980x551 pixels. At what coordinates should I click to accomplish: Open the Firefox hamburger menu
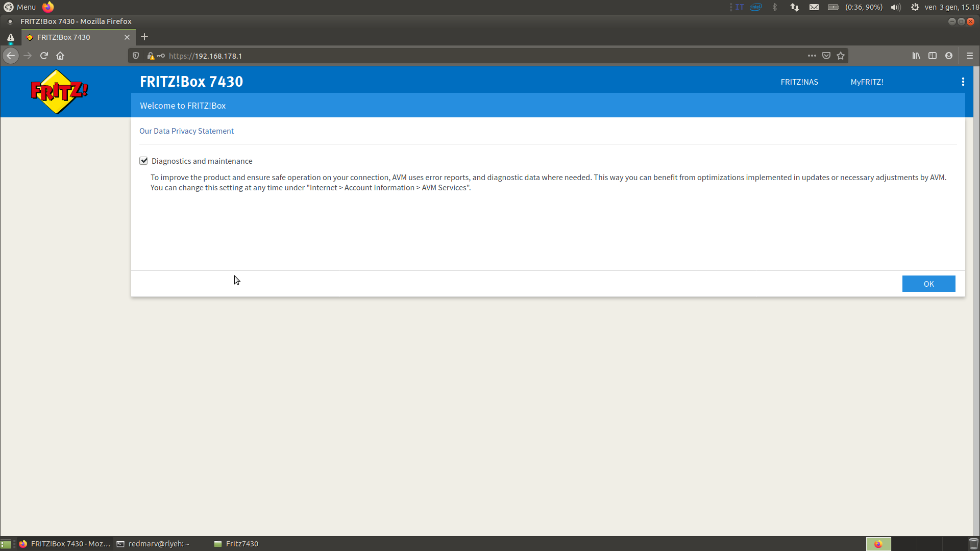coord(970,56)
